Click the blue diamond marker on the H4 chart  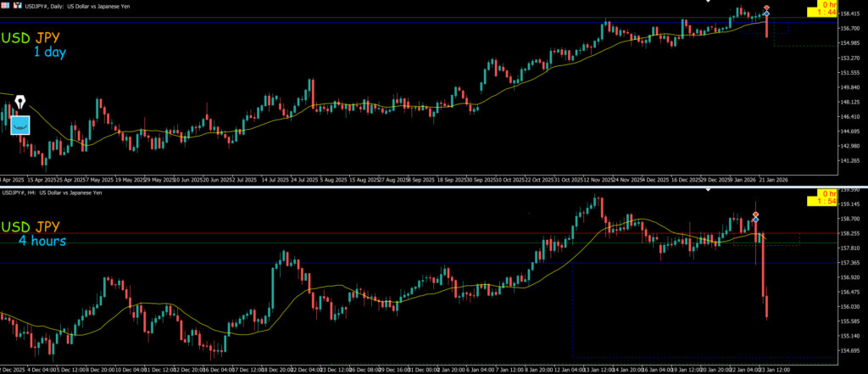tap(755, 220)
